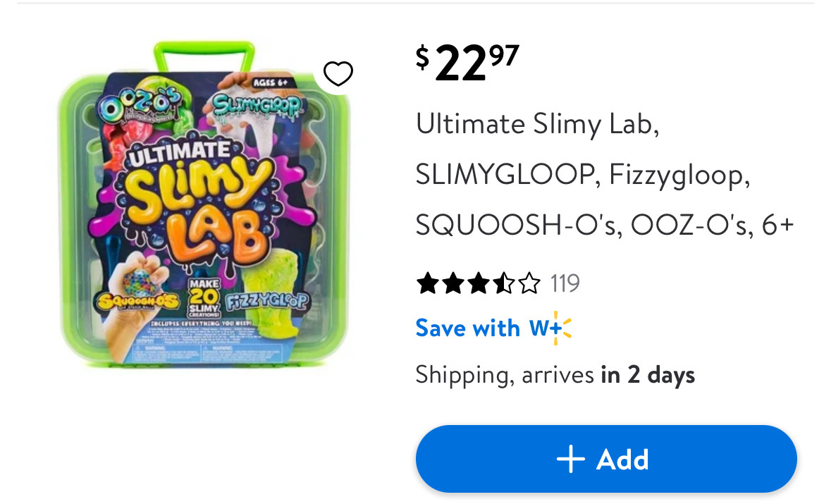The height and width of the screenshot is (504, 831).
Task: Click the first filled rating star
Action: (427, 284)
